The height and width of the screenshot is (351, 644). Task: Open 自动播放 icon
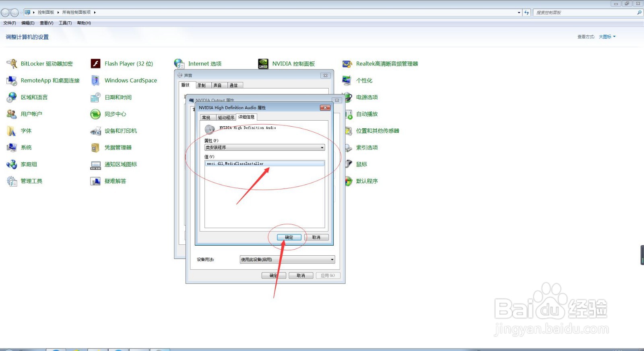coord(349,114)
